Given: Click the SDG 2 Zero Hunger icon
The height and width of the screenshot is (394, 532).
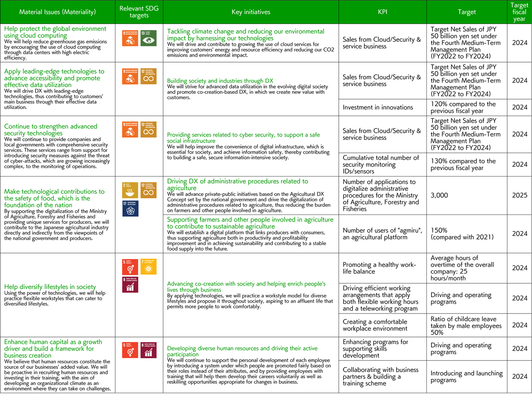Looking at the screenshot, I should 130,190.
